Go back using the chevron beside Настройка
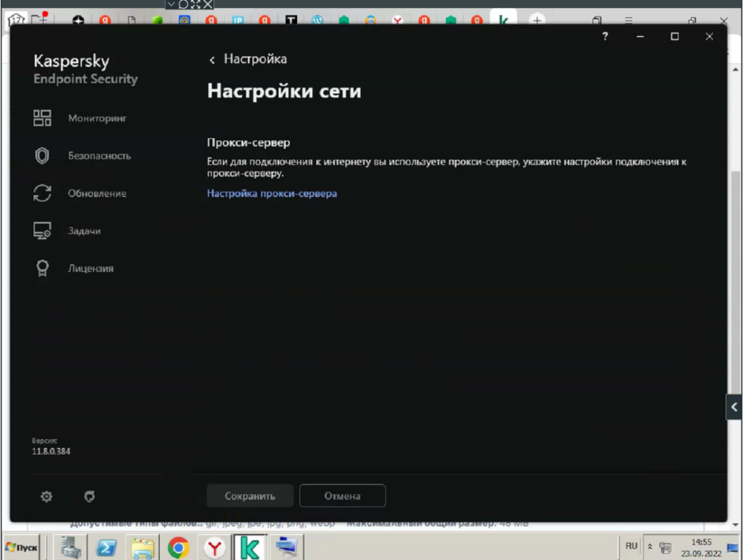The width and height of the screenshot is (743, 560). pos(212,59)
